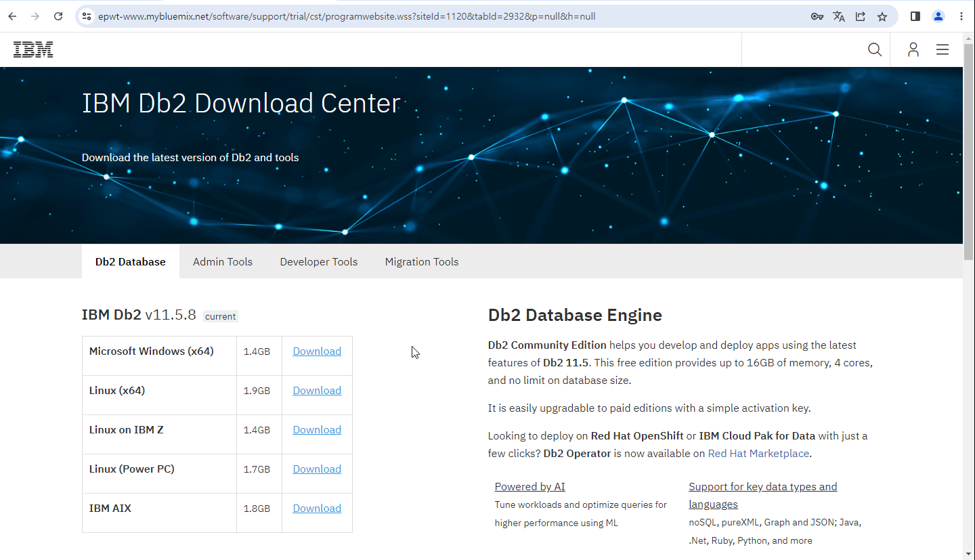975x560 pixels.
Task: Click the browser forward arrow
Action: [35, 16]
